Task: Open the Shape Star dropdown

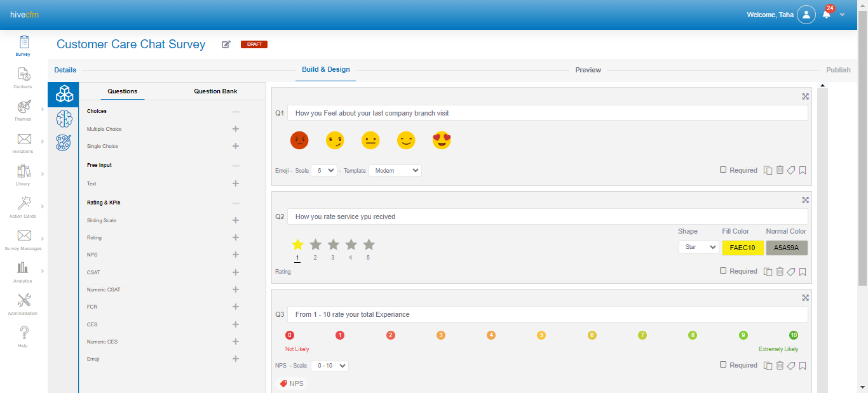Action: click(699, 247)
